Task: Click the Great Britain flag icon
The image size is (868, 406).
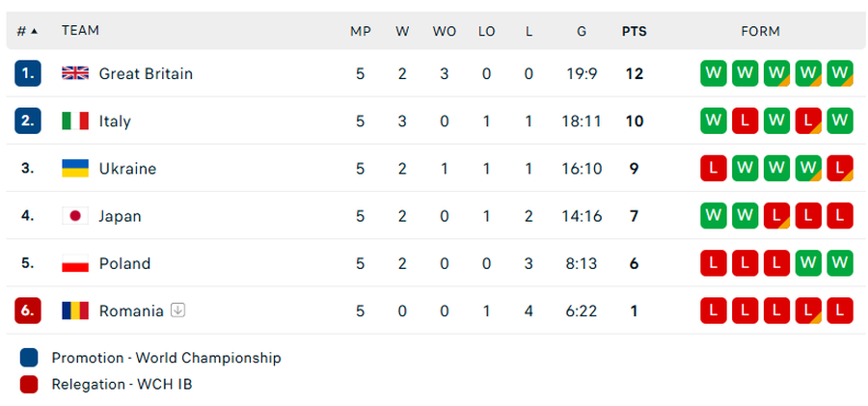Action: pos(75,73)
